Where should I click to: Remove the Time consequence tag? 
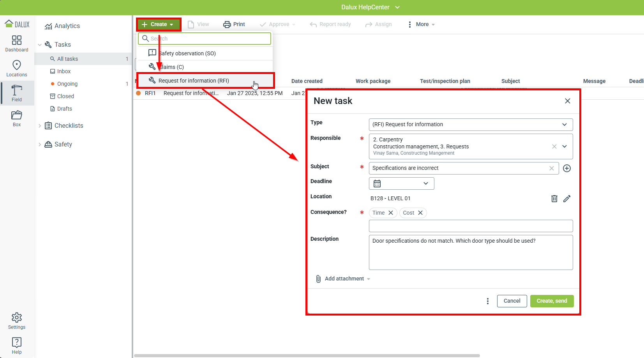[x=391, y=213]
